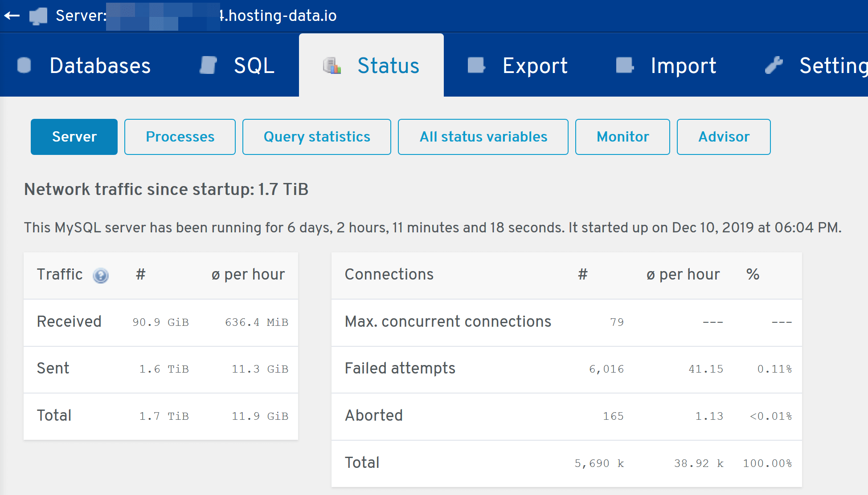Click the server icon beside Server label
The image size is (868, 495).
38,16
